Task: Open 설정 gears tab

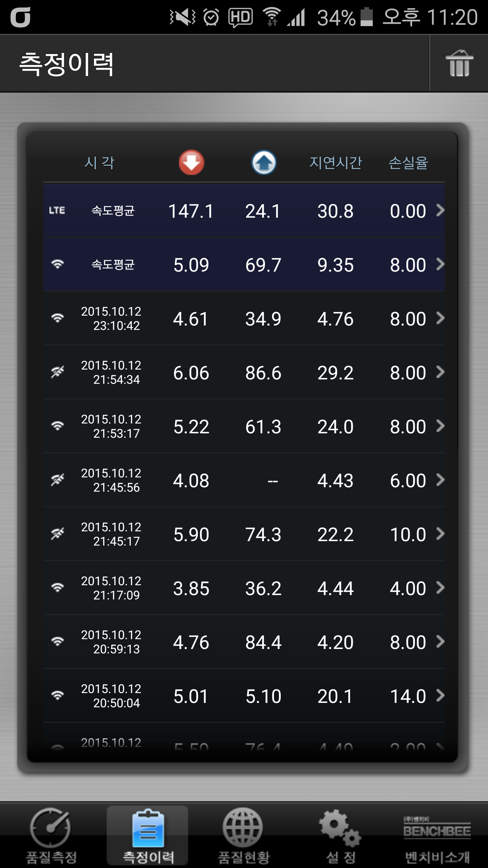Action: (341, 835)
